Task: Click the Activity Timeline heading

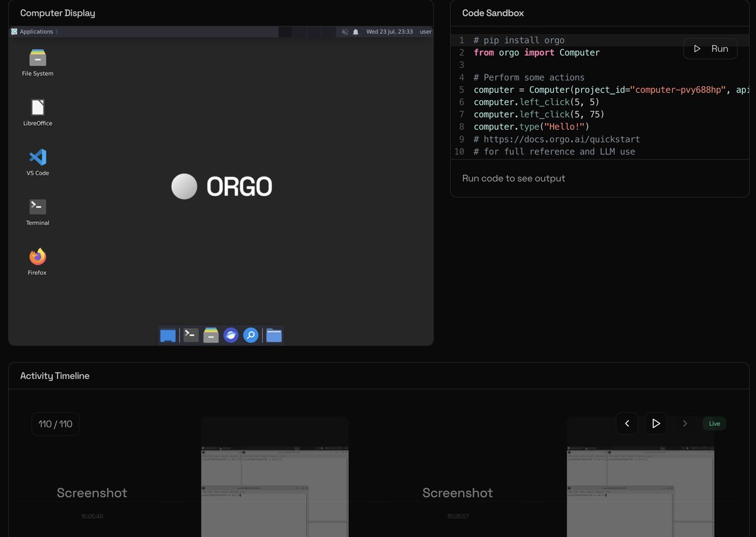Action: click(x=55, y=376)
